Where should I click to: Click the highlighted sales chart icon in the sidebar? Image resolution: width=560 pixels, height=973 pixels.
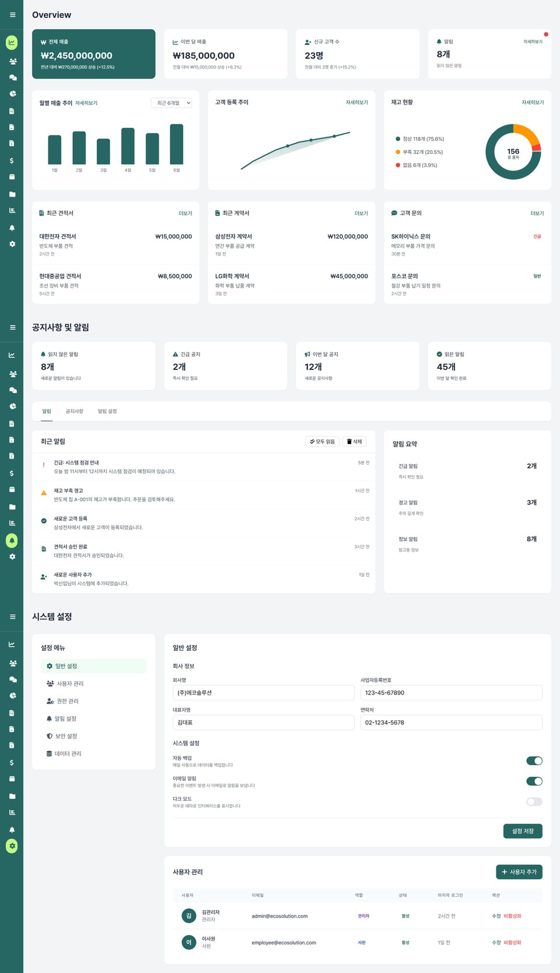tap(12, 43)
